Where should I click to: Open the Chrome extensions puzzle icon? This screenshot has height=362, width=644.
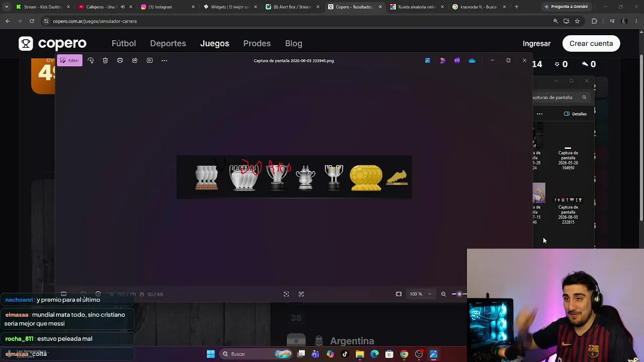pyautogui.click(x=594, y=21)
